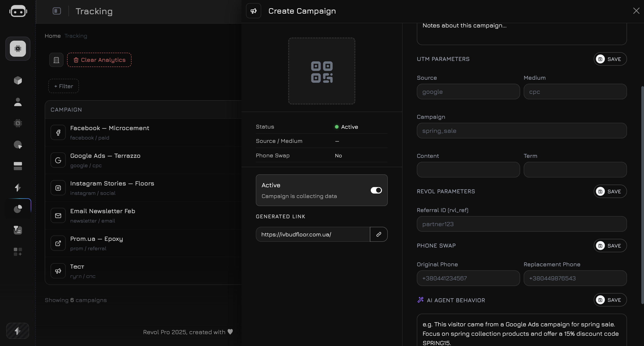Select the pie chart analytics icon in sidebar

click(17, 208)
